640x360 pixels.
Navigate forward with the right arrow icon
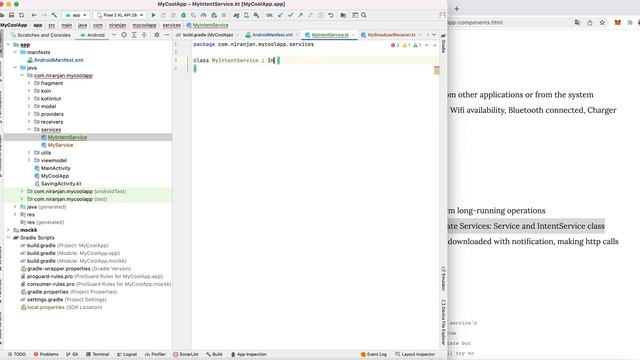[44, 15]
